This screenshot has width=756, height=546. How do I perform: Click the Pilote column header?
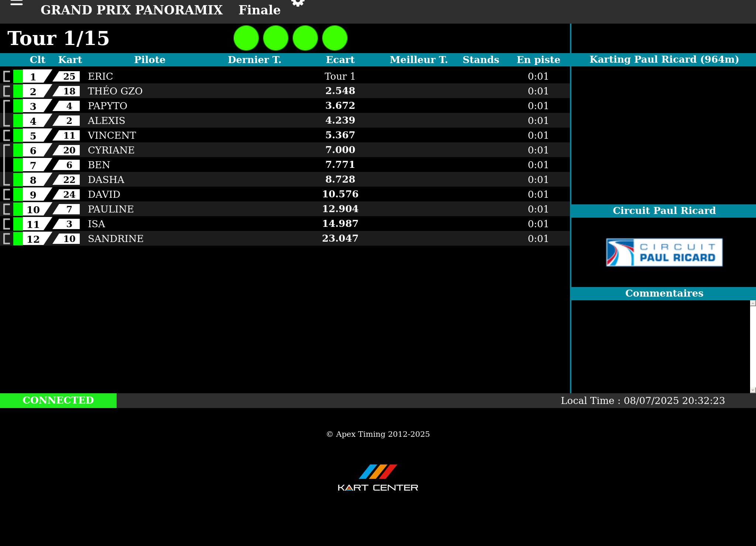[x=150, y=60]
